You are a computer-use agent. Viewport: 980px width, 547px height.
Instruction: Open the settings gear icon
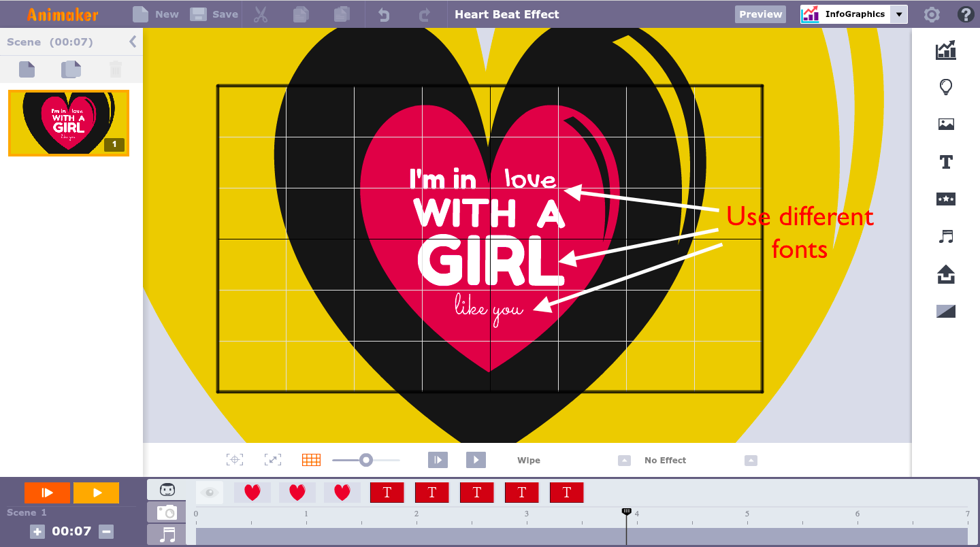(x=931, y=14)
